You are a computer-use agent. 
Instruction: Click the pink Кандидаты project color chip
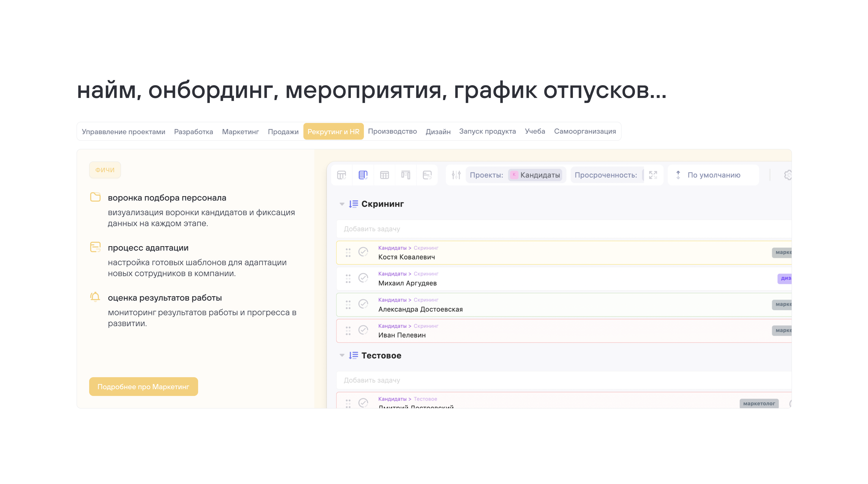coord(514,175)
